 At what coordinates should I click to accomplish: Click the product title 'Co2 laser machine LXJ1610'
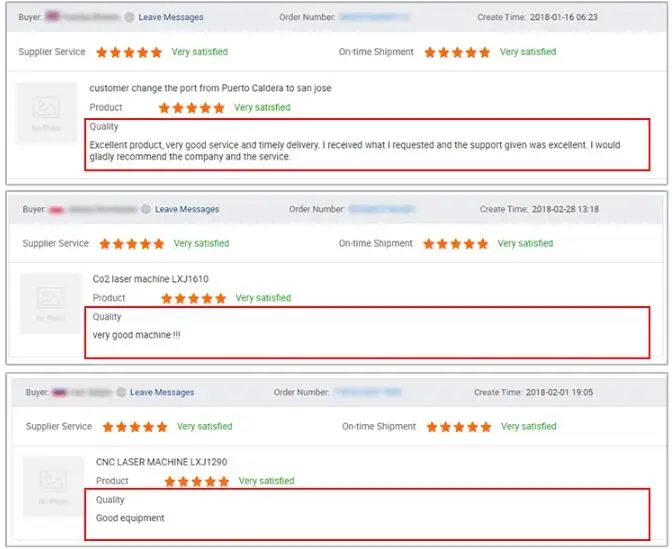tap(150, 279)
